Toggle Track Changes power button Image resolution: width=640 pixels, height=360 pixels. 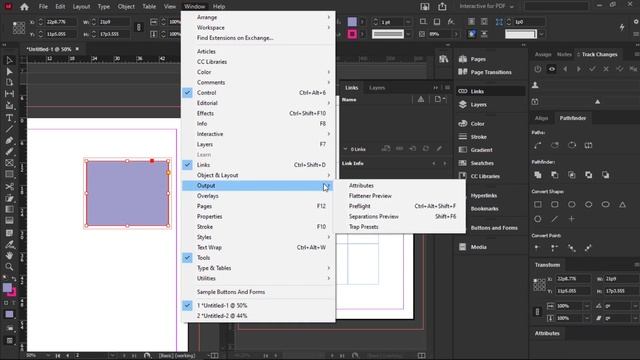coord(538,69)
